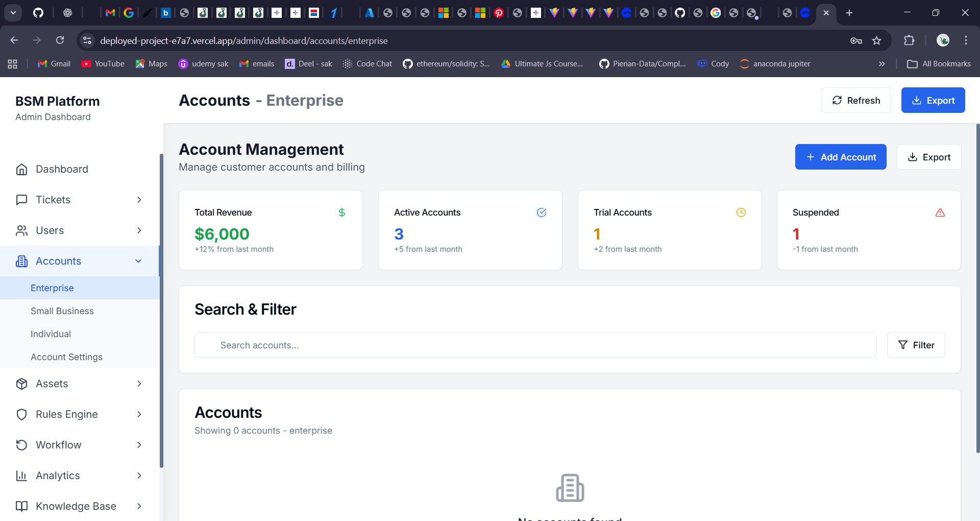Click the Tickets speech bubble icon
The height and width of the screenshot is (521, 980).
[21, 200]
